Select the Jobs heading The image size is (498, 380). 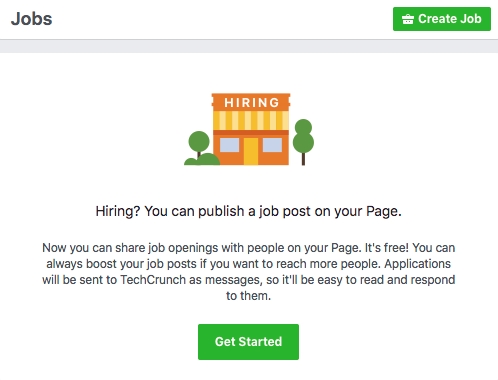pos(32,19)
